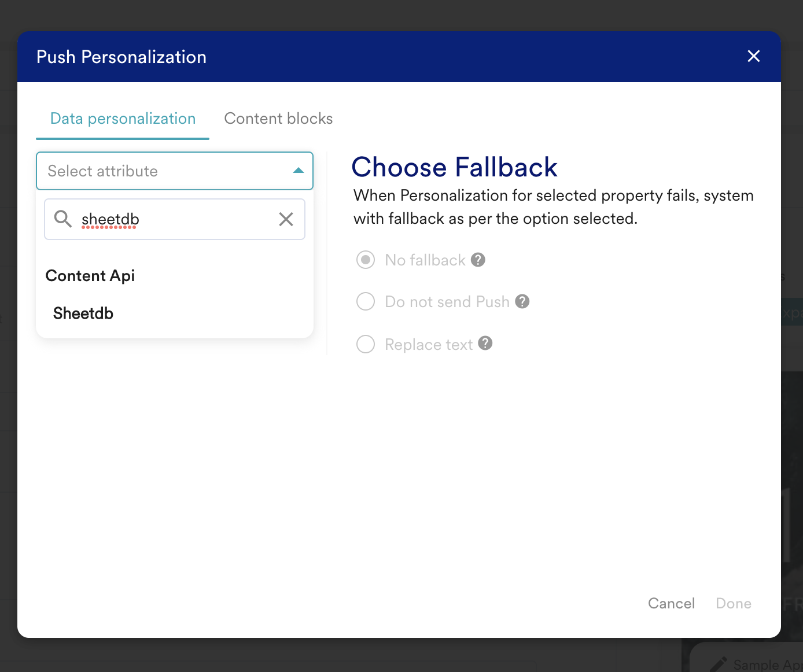Open the Data personalization tab

(x=122, y=119)
